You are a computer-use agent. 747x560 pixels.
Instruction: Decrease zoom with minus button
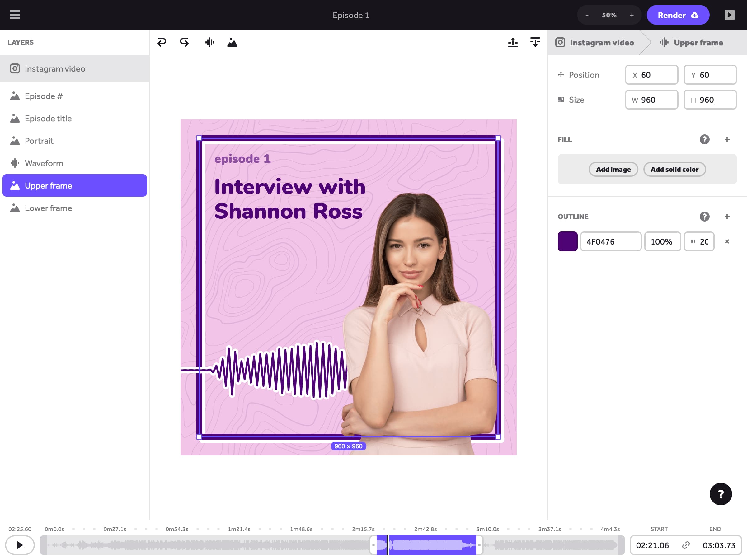tap(587, 15)
